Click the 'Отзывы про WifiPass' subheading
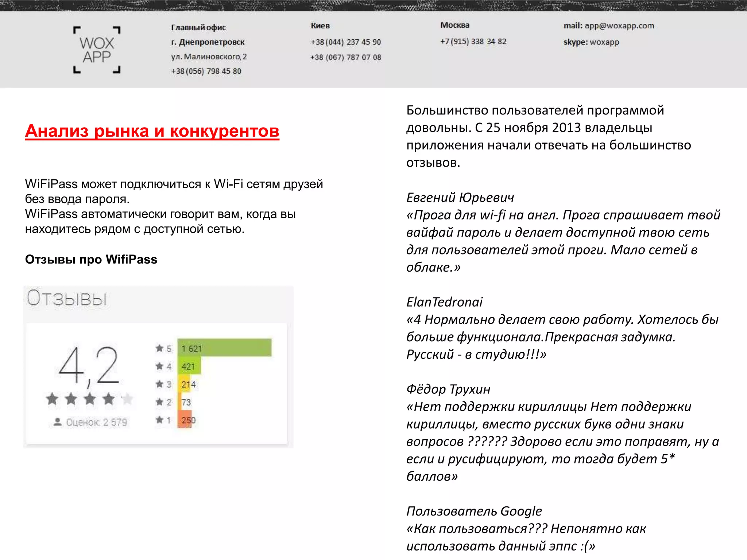Screen dimensions: 747x560 [x=91, y=259]
